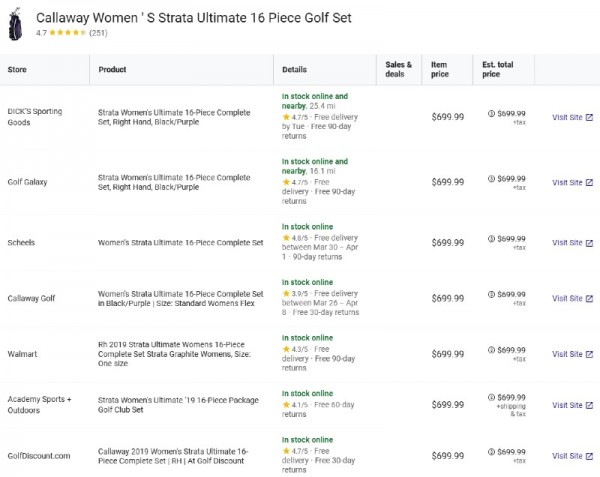The image size is (600, 477).
Task: Click external-link icon in Scheels row
Action: (x=589, y=243)
